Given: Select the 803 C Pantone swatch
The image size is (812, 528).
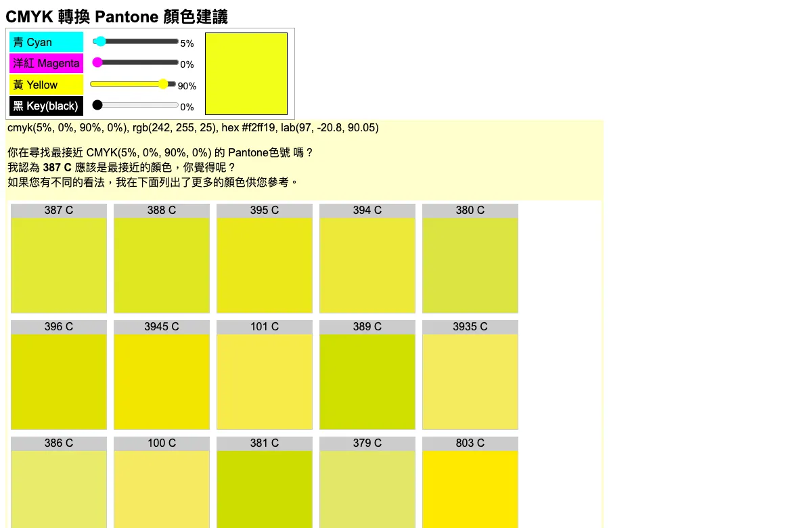Looking at the screenshot, I should [470, 482].
